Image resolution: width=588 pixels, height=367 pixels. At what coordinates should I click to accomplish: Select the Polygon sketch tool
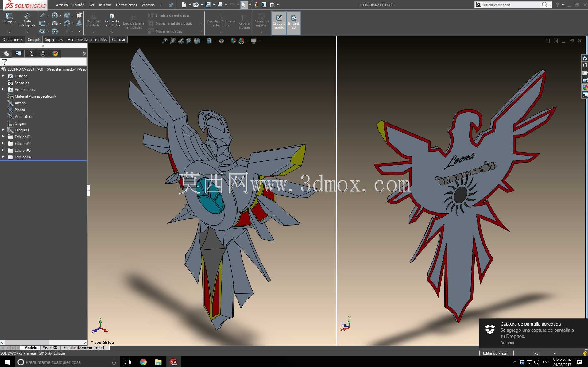(x=55, y=31)
